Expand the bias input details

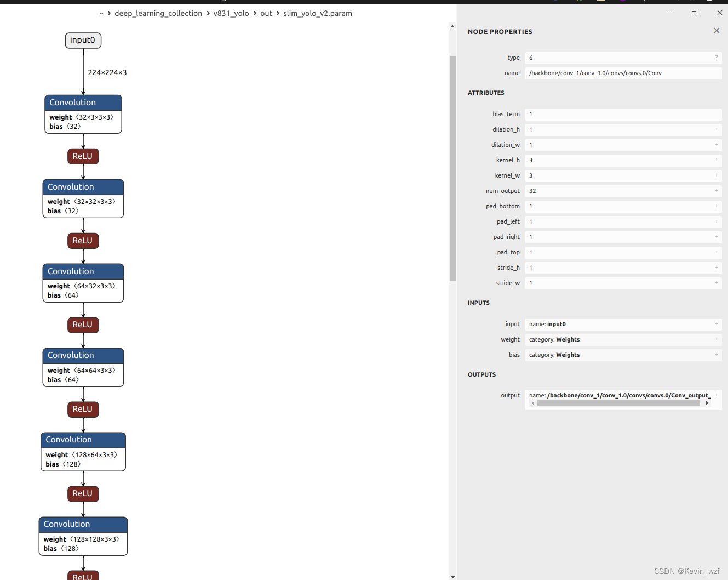(x=716, y=355)
